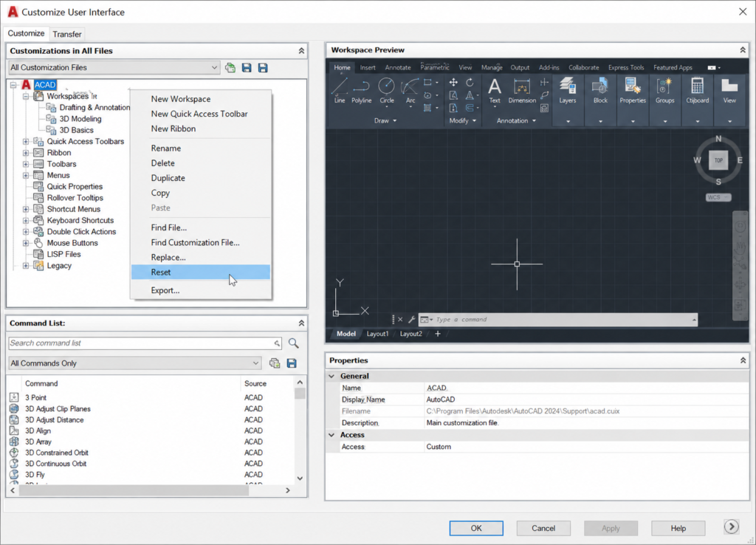756x545 pixels.
Task: Click the create new command icon
Action: click(275, 363)
